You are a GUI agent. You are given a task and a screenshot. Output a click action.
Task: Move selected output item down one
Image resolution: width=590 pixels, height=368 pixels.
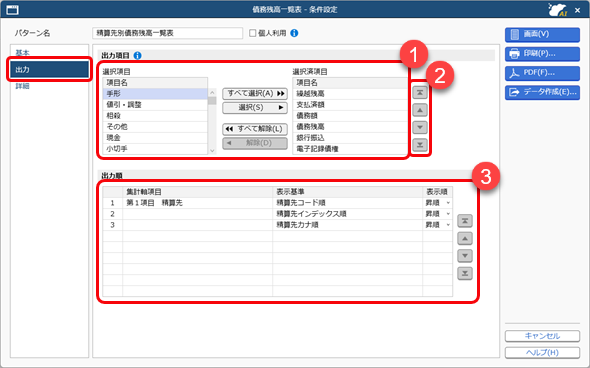coord(420,127)
